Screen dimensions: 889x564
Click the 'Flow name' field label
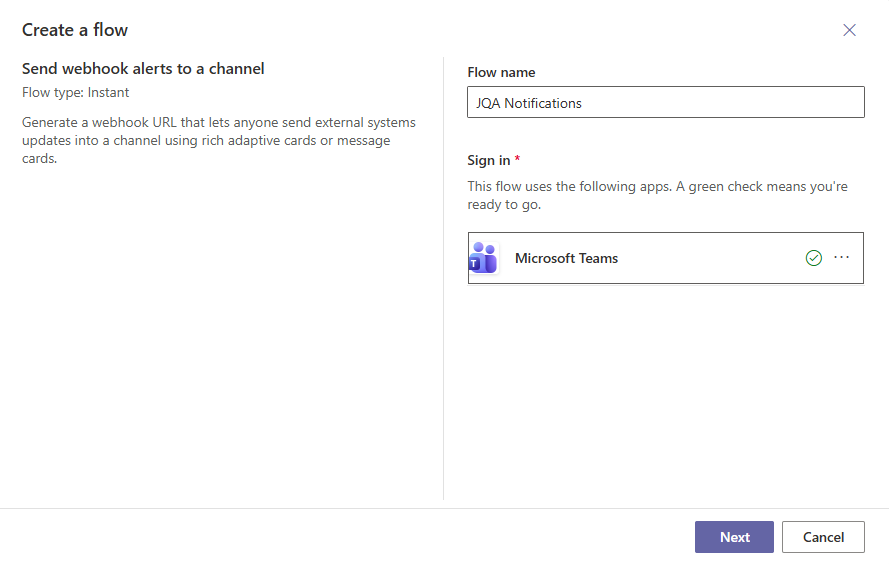pos(501,72)
